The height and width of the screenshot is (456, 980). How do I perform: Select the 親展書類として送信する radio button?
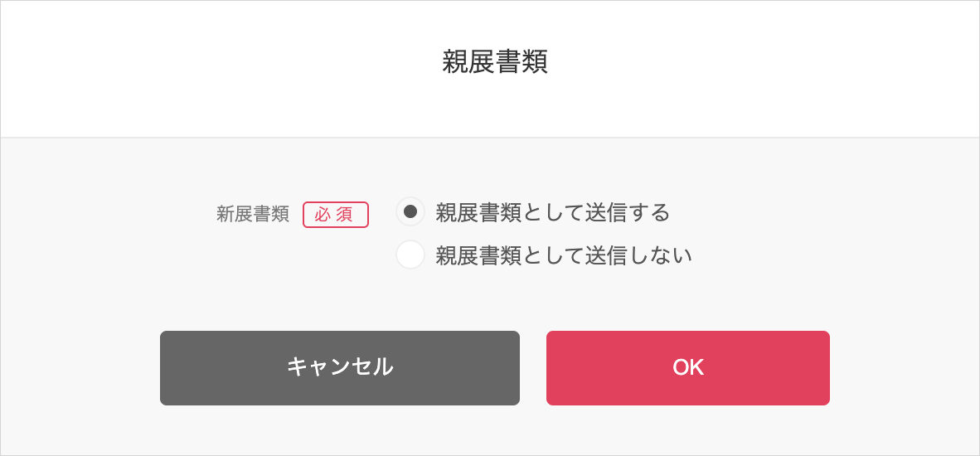click(x=410, y=211)
